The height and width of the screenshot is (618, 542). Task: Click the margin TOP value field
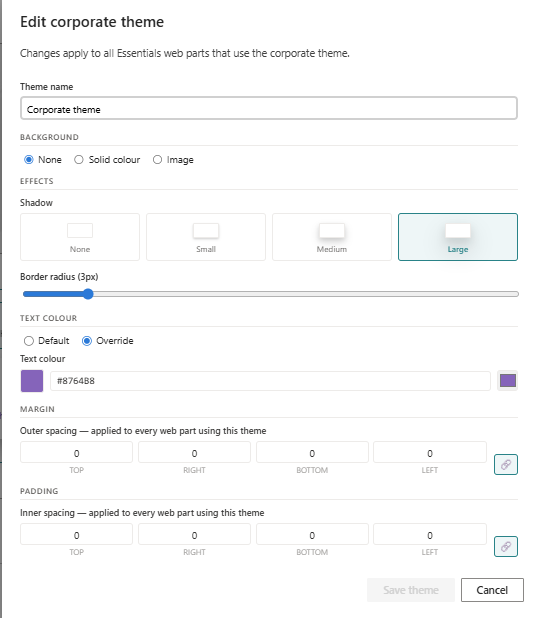click(x=76, y=452)
